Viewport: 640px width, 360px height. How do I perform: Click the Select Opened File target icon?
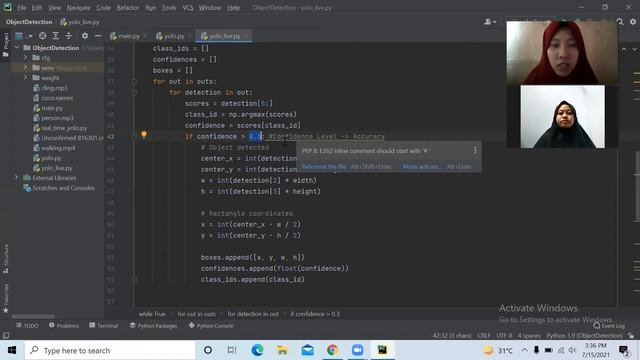coord(42,36)
